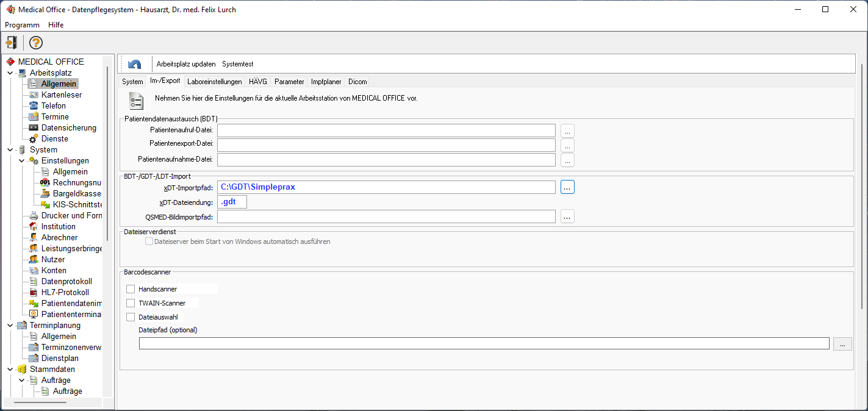Click the Telefon icon in tree
This screenshot has height=411, width=868.
(x=34, y=105)
